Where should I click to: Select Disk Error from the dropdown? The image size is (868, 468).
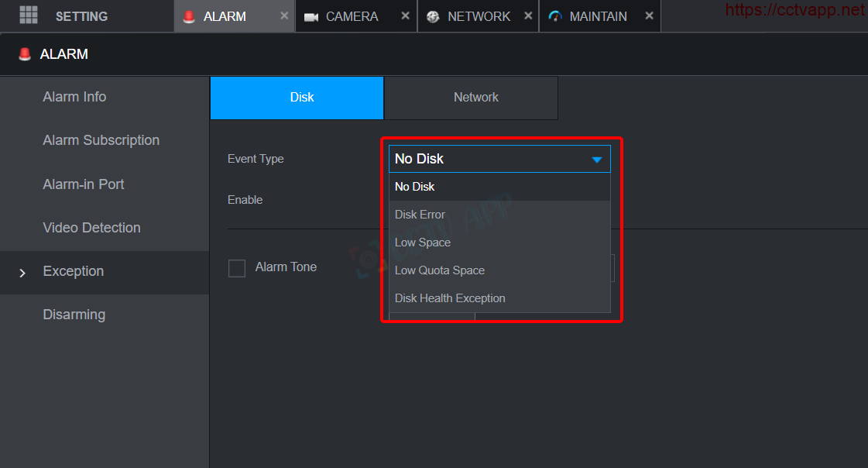coord(420,215)
